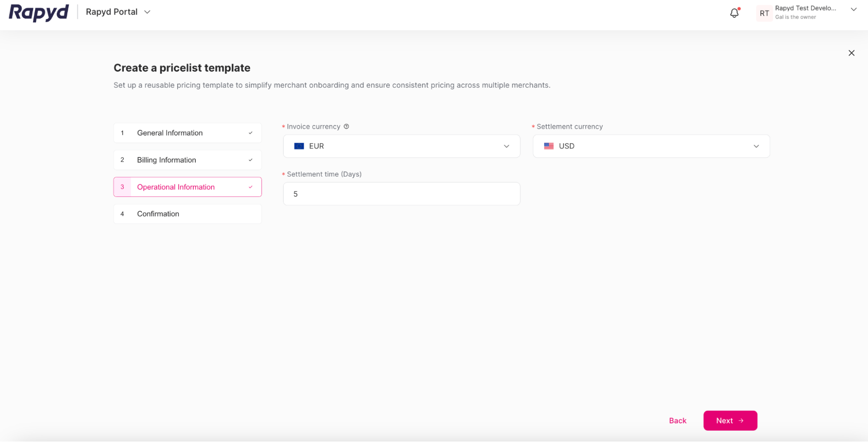This screenshot has width=868, height=442.
Task: Open the notification bell
Action: [x=734, y=13]
